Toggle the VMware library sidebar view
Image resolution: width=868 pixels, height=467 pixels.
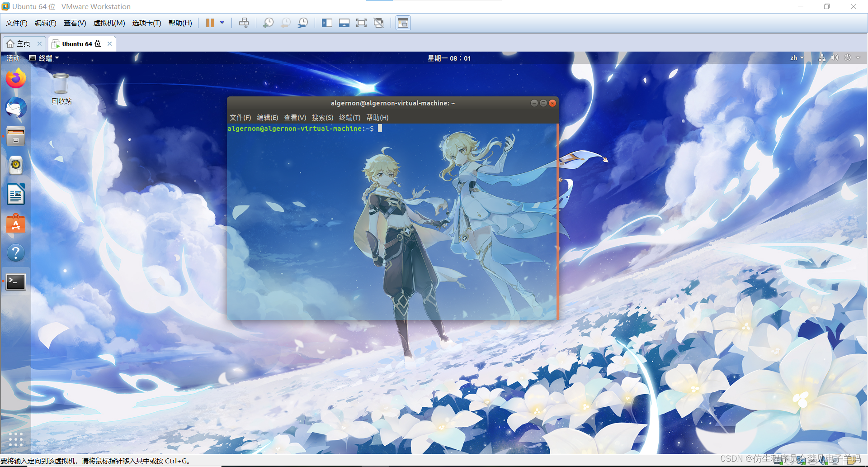click(x=327, y=23)
